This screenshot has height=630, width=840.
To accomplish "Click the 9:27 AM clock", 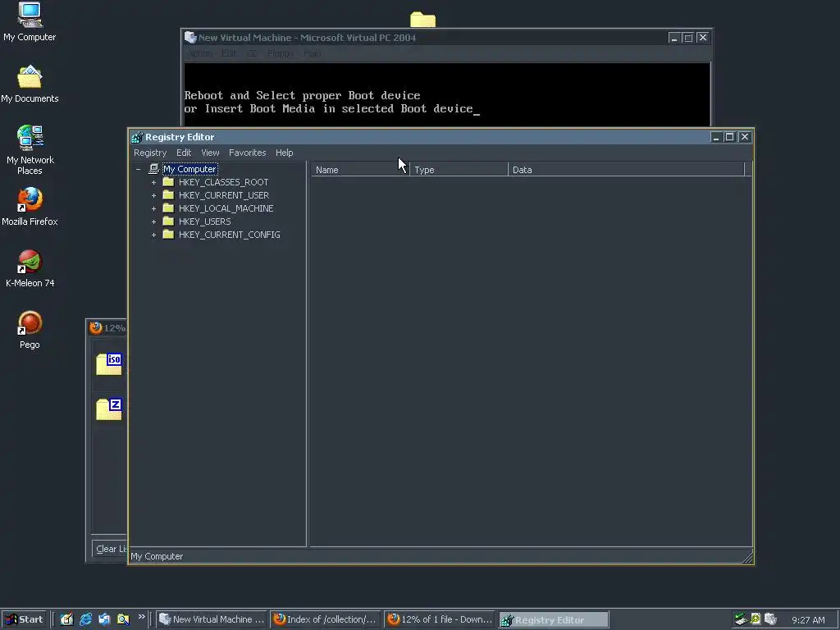I will click(808, 620).
